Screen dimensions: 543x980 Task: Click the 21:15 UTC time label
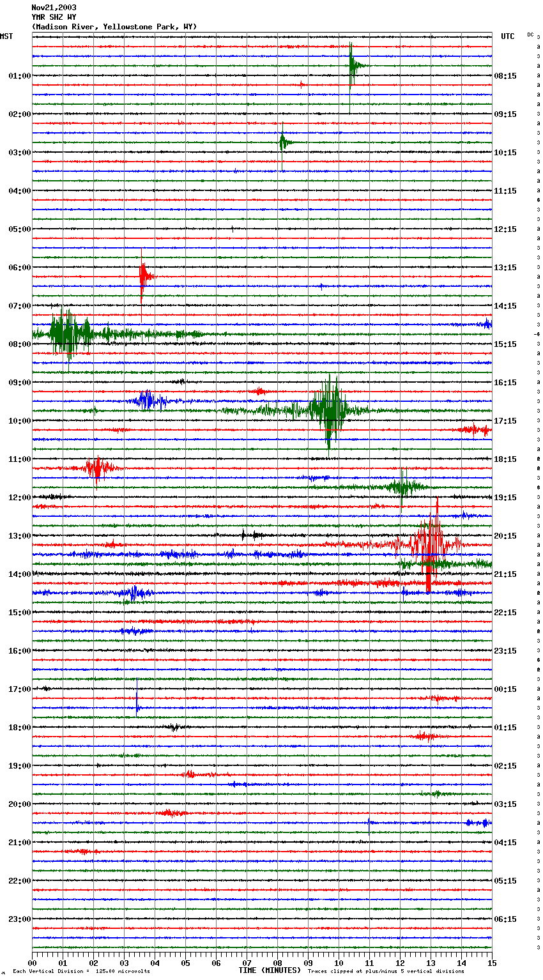click(505, 574)
